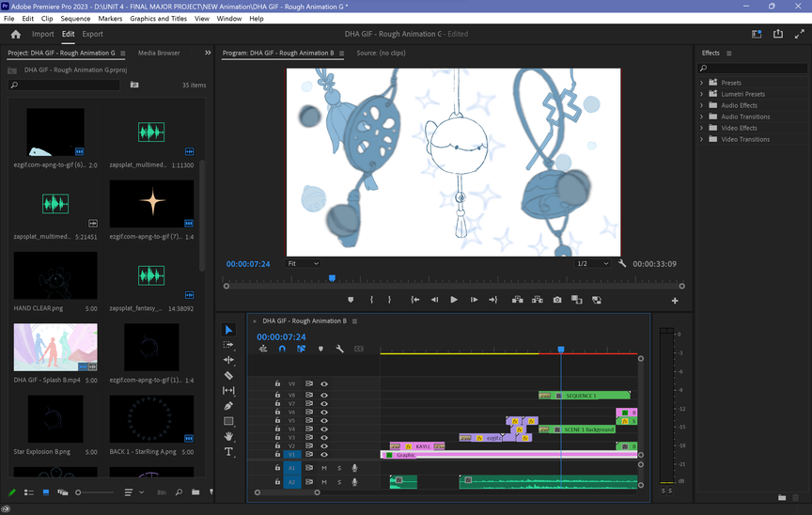The height and width of the screenshot is (515, 812).
Task: Open the Button Editor plus icon
Action: pyautogui.click(x=675, y=301)
